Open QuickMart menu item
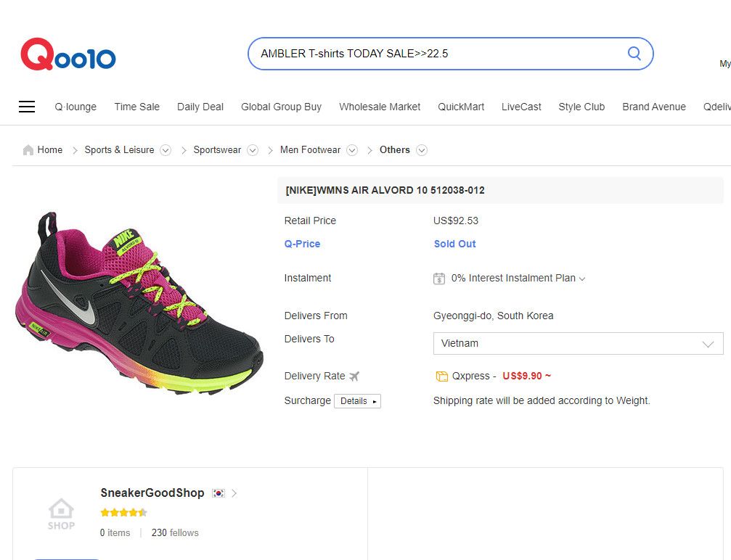Screen dimensions: 731x560 [x=461, y=107]
